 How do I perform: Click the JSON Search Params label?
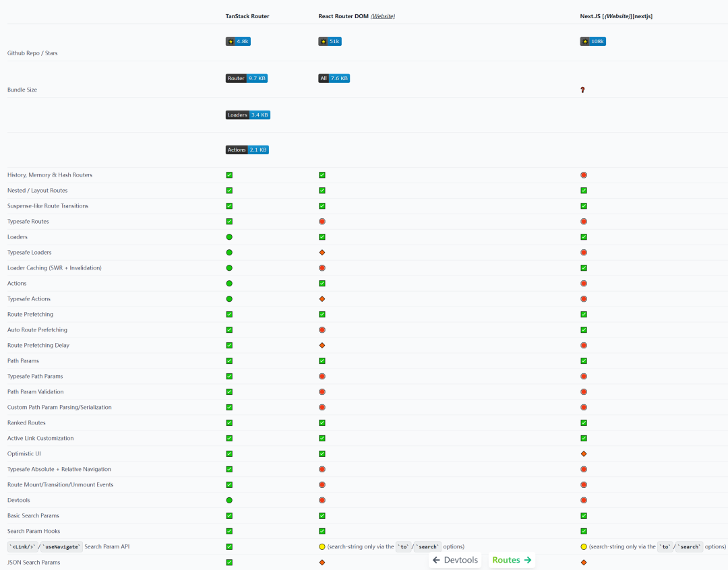[x=34, y=563]
